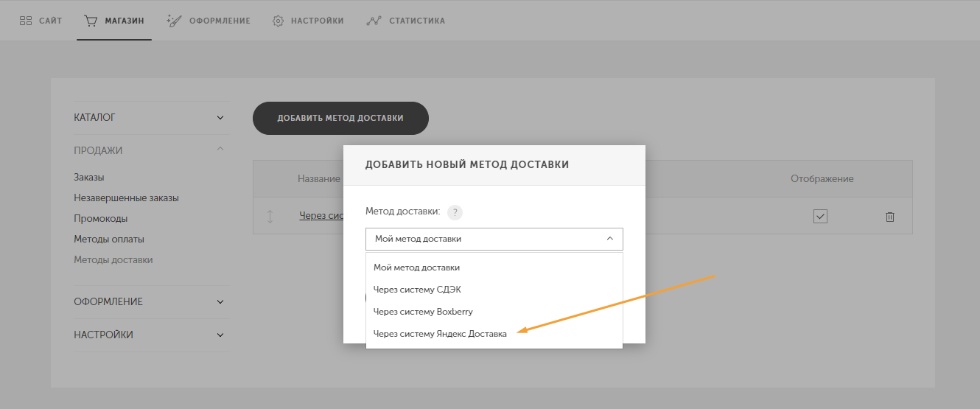Screen dimensions: 980x409
Task: Choose Через систему СДЭК option
Action: point(417,290)
